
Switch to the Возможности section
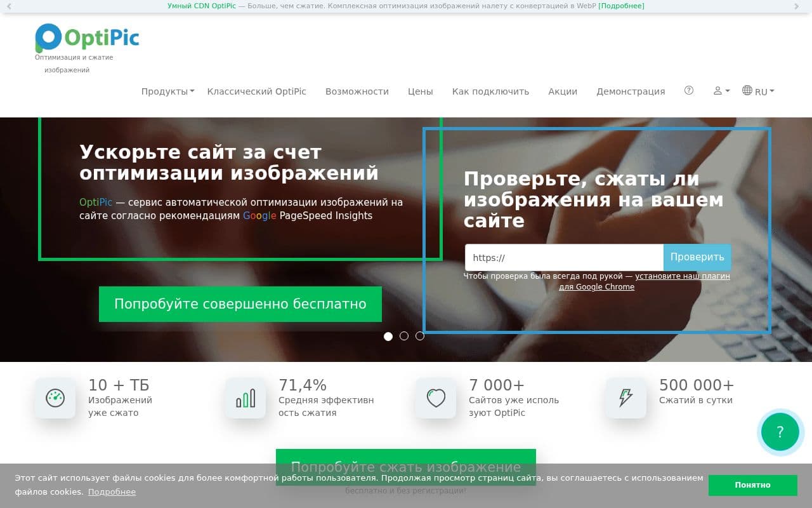[357, 91]
